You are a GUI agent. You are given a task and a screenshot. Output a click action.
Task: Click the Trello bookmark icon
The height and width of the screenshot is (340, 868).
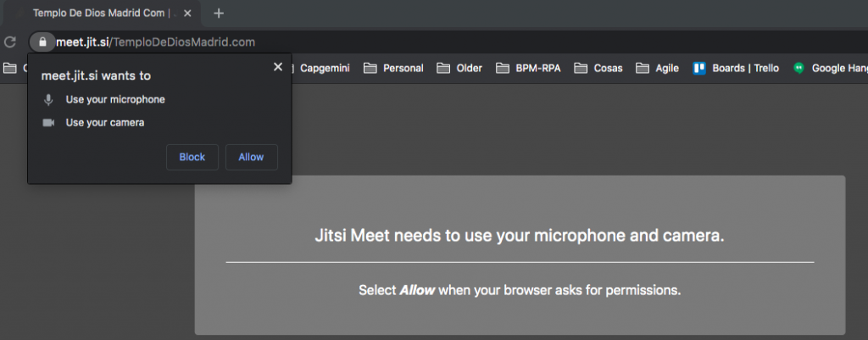700,69
